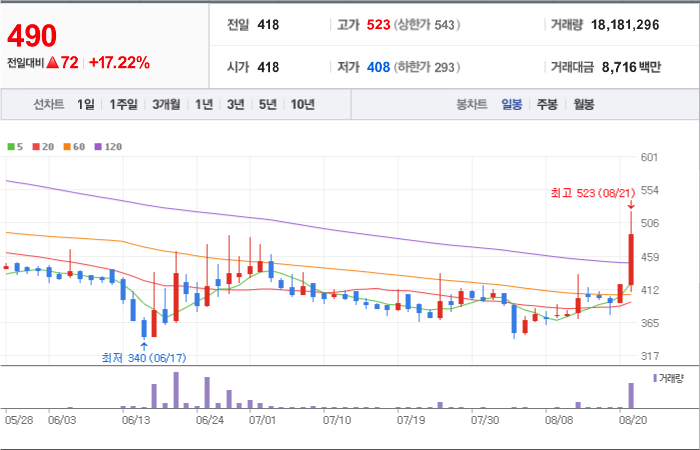Click the current price 490
Viewport: 700px width, 450px height.
(32, 36)
